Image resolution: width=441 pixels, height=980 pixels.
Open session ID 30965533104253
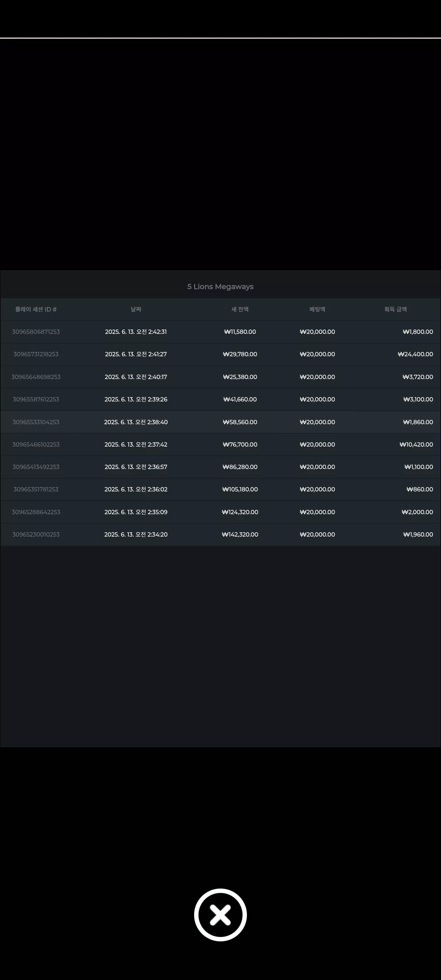(36, 422)
